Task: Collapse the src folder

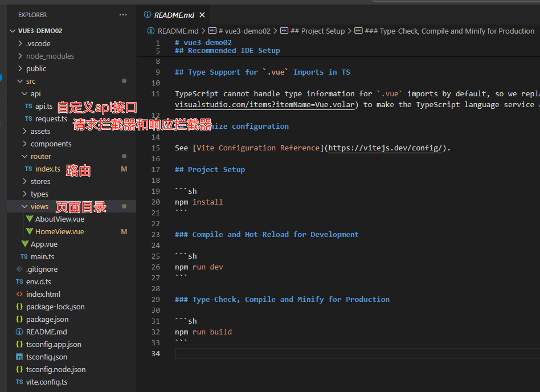Action: (x=21, y=81)
